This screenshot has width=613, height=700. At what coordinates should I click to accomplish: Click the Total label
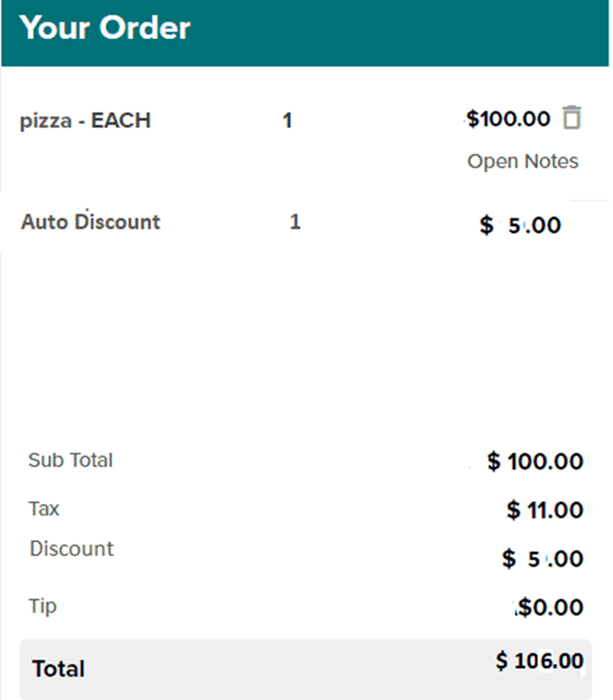[58, 669]
